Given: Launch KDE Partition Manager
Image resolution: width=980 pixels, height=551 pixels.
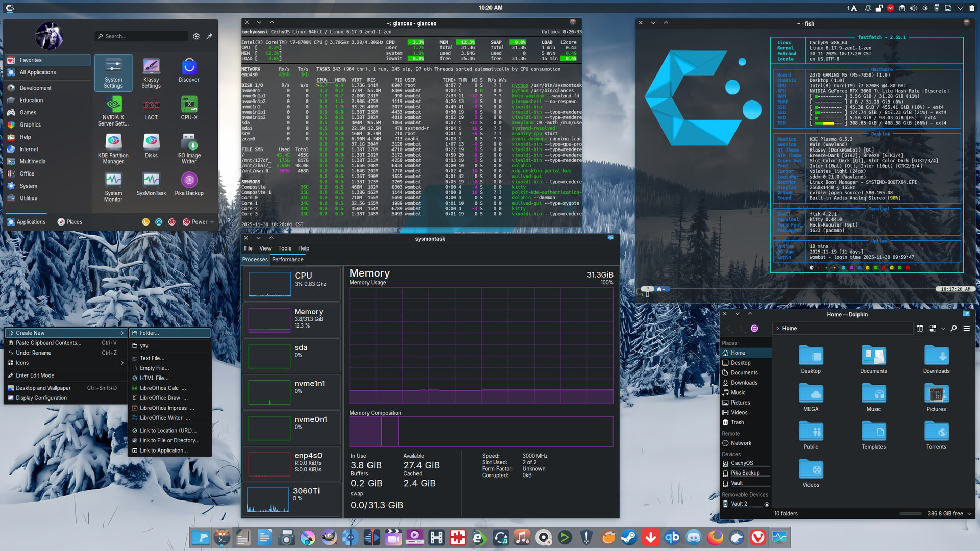Looking at the screenshot, I should click(x=113, y=148).
